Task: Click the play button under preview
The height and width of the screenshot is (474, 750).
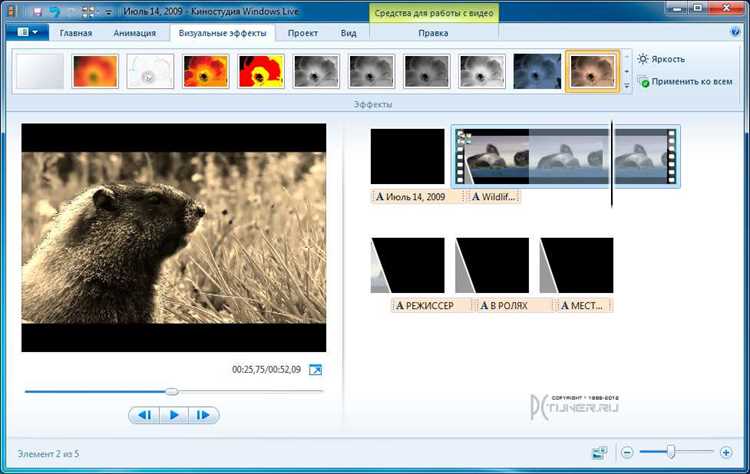Action: [x=174, y=415]
